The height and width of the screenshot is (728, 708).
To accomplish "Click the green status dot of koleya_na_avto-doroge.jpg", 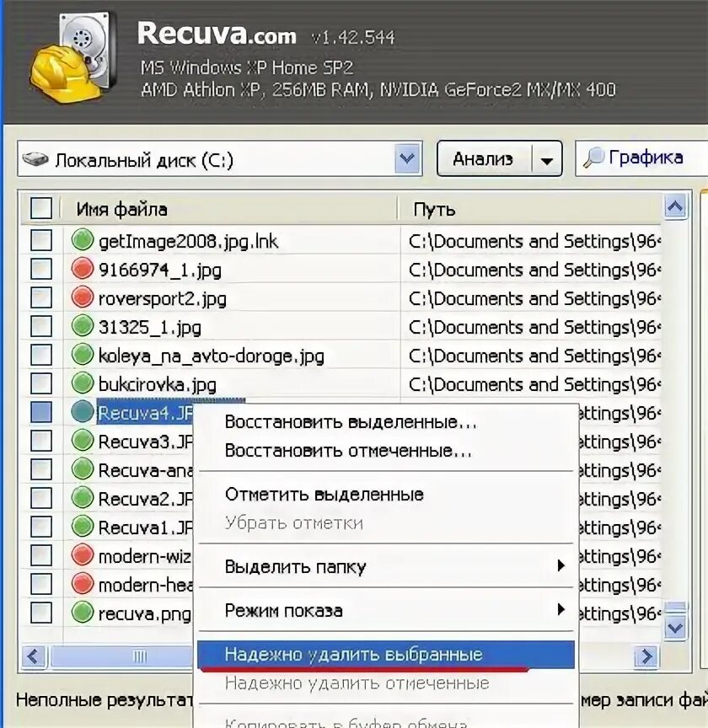I will [83, 355].
